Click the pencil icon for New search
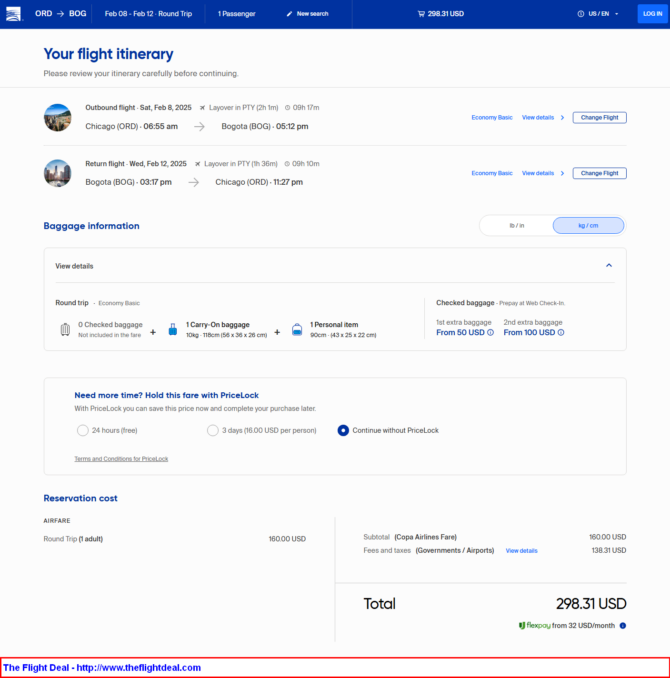Image resolution: width=670 pixels, height=678 pixels. (x=289, y=14)
